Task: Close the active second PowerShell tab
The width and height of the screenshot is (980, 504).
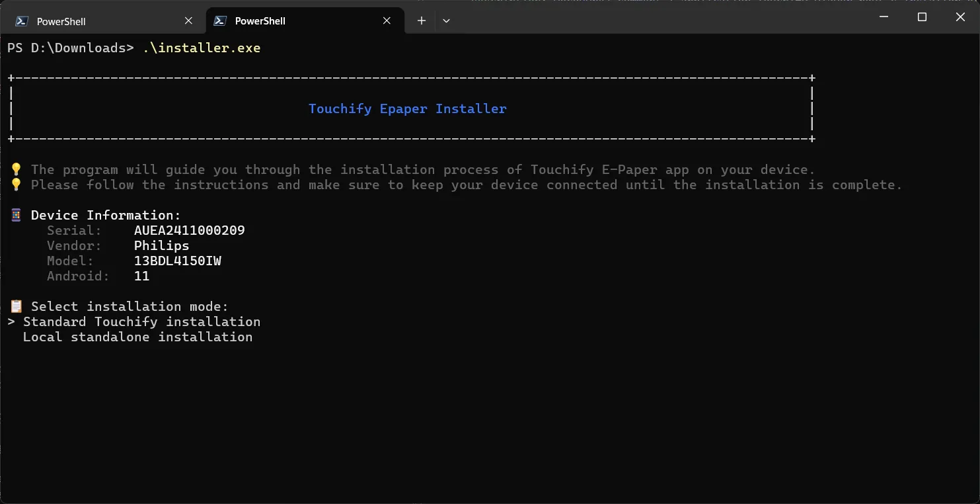Action: [387, 21]
